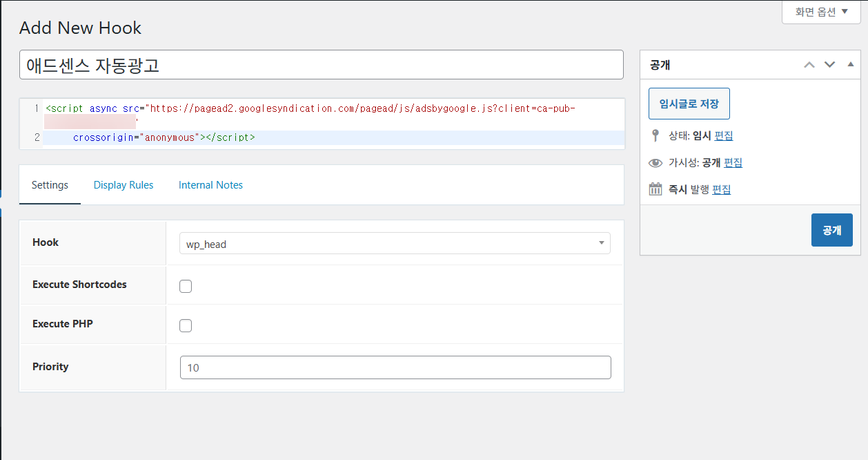The image size is (868, 460).
Task: Focus the title field 애드센스 자동광고
Action: [x=322, y=64]
